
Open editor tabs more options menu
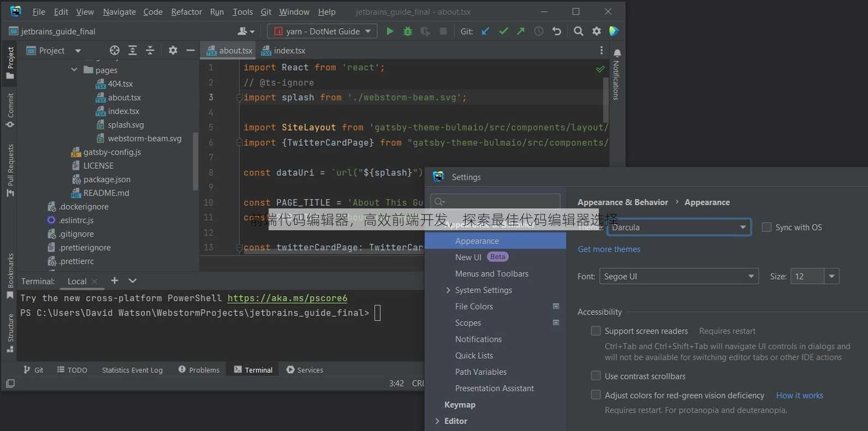(x=602, y=51)
